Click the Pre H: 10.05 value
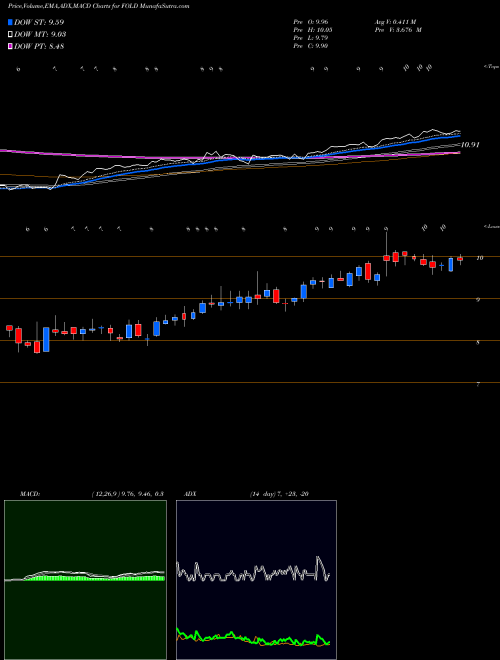 312,30
